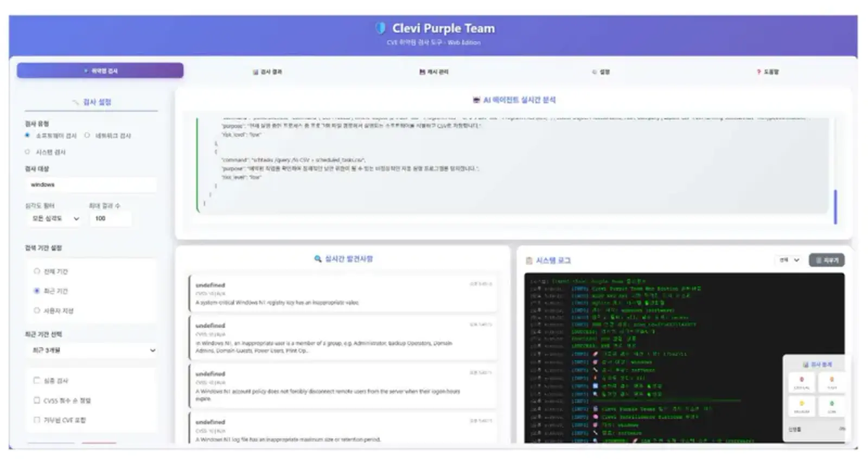Check the 거부된 CVE 포함 option
Image resolution: width=868 pixels, height=459 pixels.
click(37, 420)
